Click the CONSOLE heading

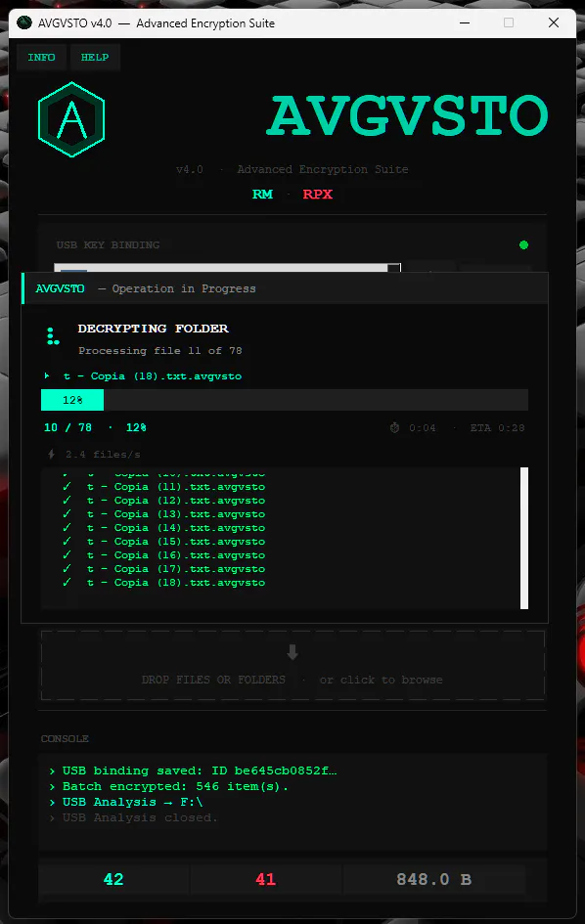[65, 739]
